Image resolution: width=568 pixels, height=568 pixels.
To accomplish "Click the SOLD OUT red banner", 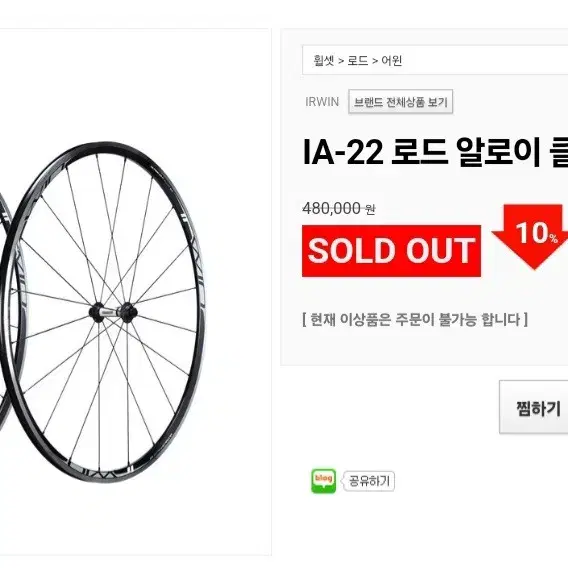I will 392,251.
